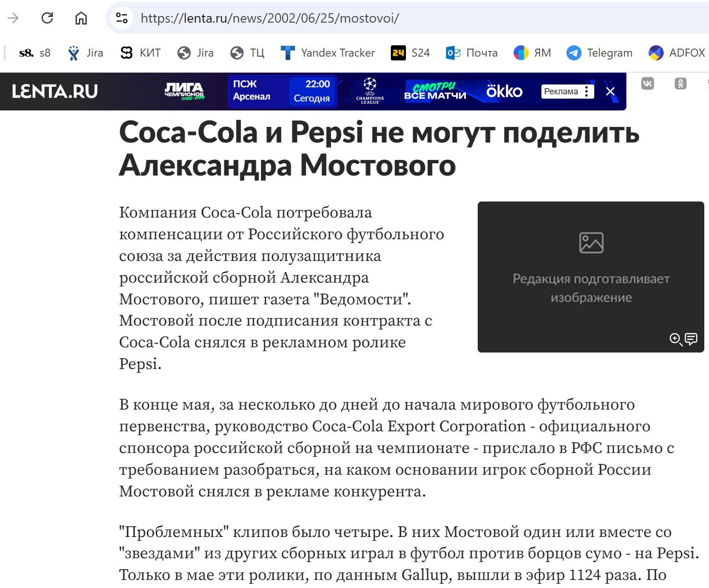Screen dimensions: 709x588
Task: Open image comment caption icon
Action: point(691,339)
